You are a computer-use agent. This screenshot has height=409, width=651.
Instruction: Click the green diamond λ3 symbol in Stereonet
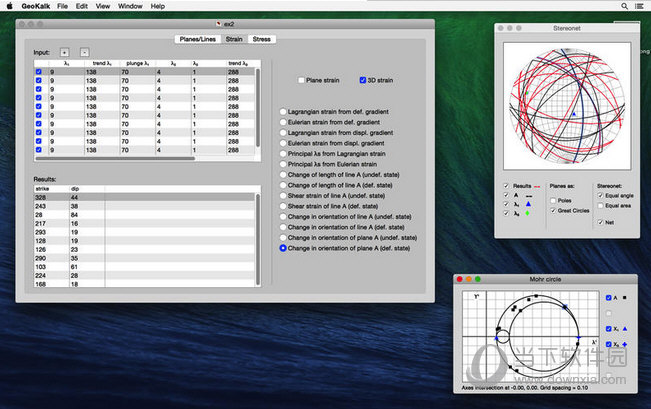coord(527,213)
